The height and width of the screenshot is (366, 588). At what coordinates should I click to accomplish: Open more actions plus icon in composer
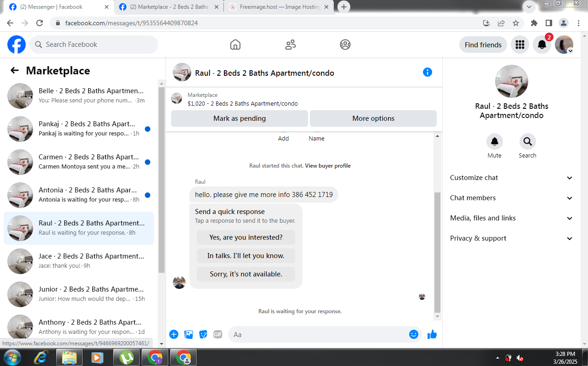[x=174, y=334]
